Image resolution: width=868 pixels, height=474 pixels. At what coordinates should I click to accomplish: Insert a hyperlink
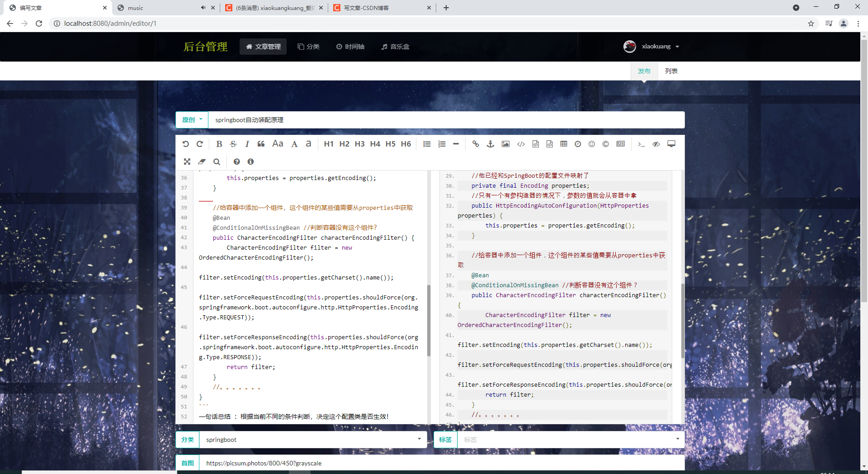(x=476, y=144)
